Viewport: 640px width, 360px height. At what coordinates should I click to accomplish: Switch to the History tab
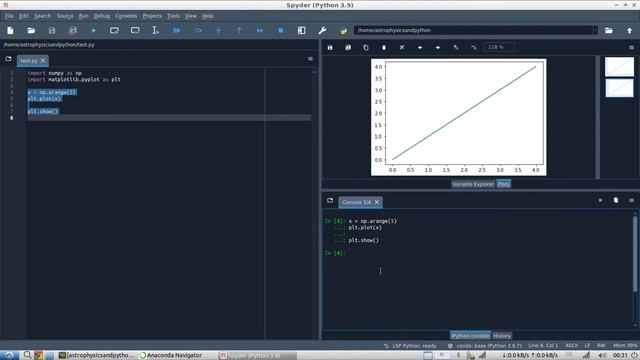tap(502, 336)
